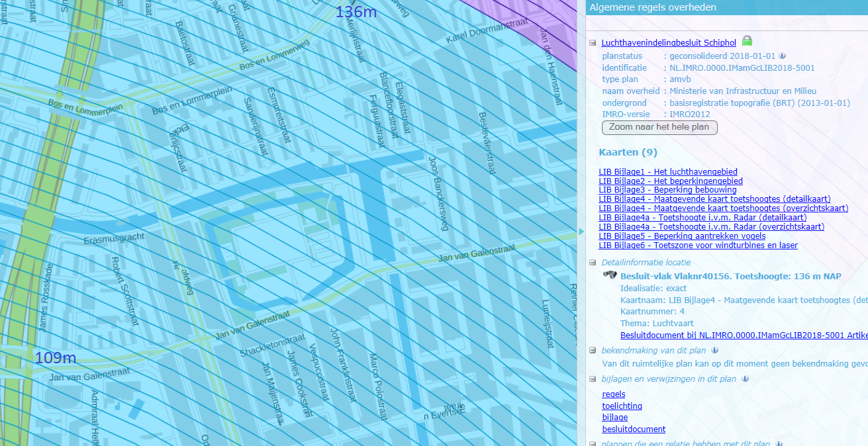The width and height of the screenshot is (868, 446).
Task: Click type plan value amvb
Action: tap(680, 79)
